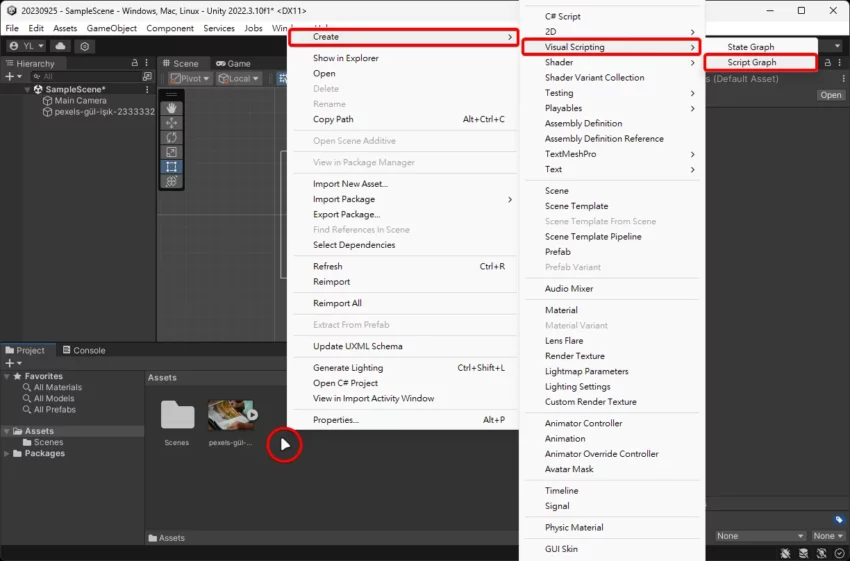This screenshot has width=850, height=561.
Task: Lock the Hierarchy panel
Action: coord(134,63)
